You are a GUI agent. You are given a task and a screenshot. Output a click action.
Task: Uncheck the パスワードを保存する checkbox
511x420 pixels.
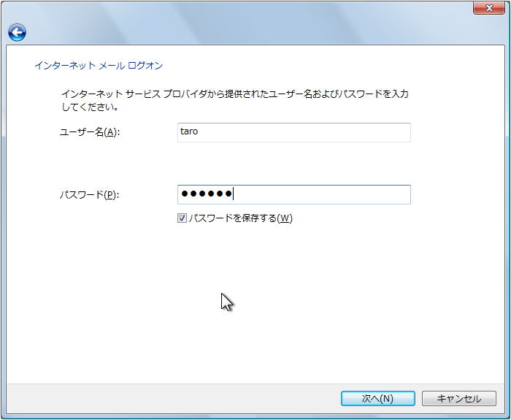click(182, 218)
